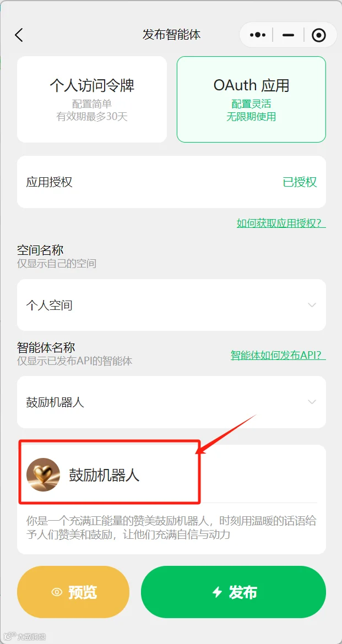Open the 如何获取应用授权? help link

(281, 223)
